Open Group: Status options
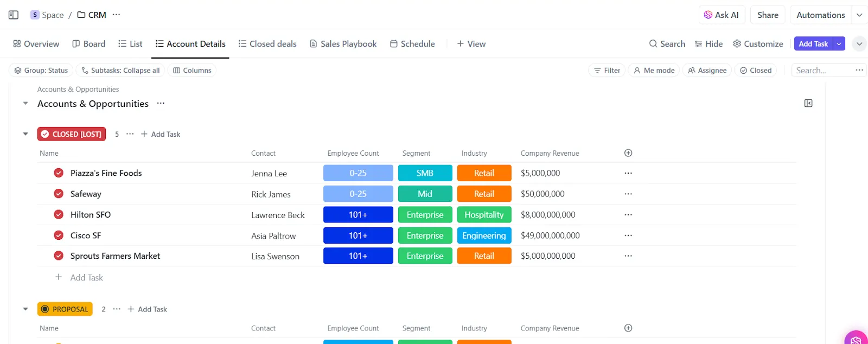 click(x=41, y=71)
